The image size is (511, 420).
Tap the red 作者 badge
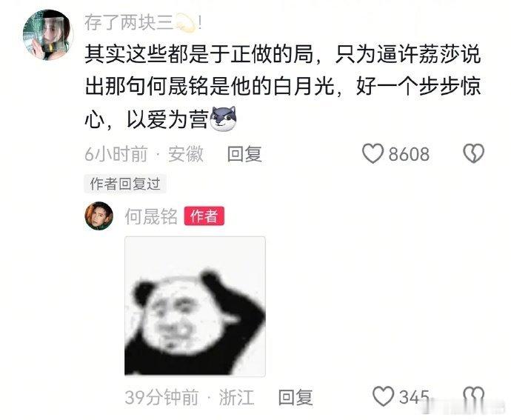(204, 216)
